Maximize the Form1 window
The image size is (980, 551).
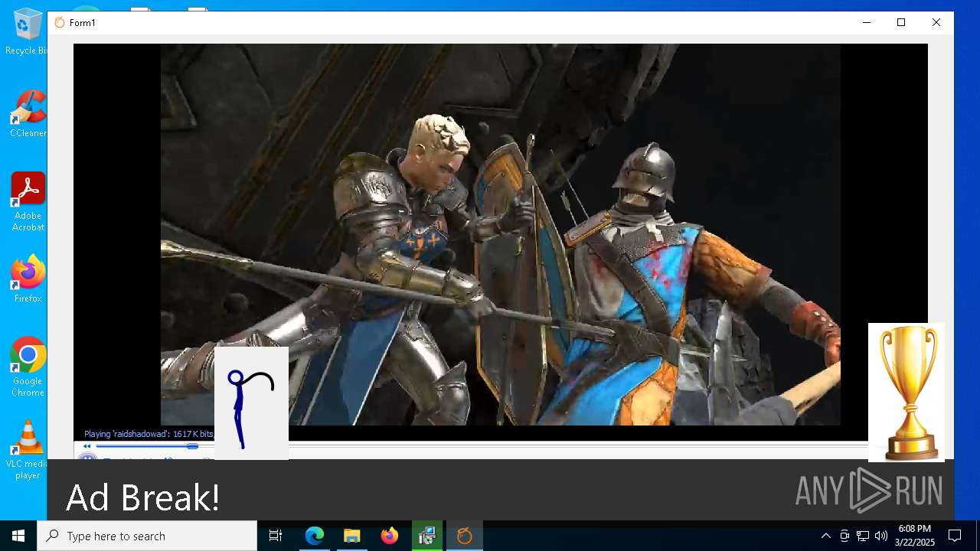tap(901, 23)
